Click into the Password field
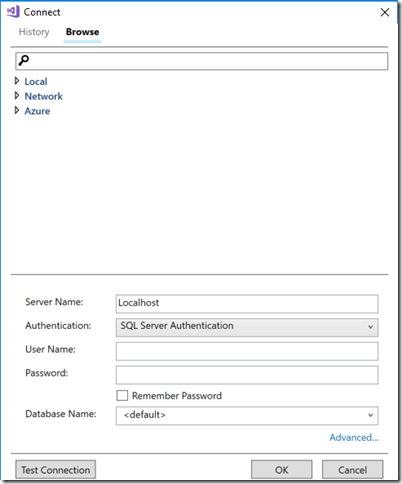Image resolution: width=402 pixels, height=484 pixels. pos(247,375)
